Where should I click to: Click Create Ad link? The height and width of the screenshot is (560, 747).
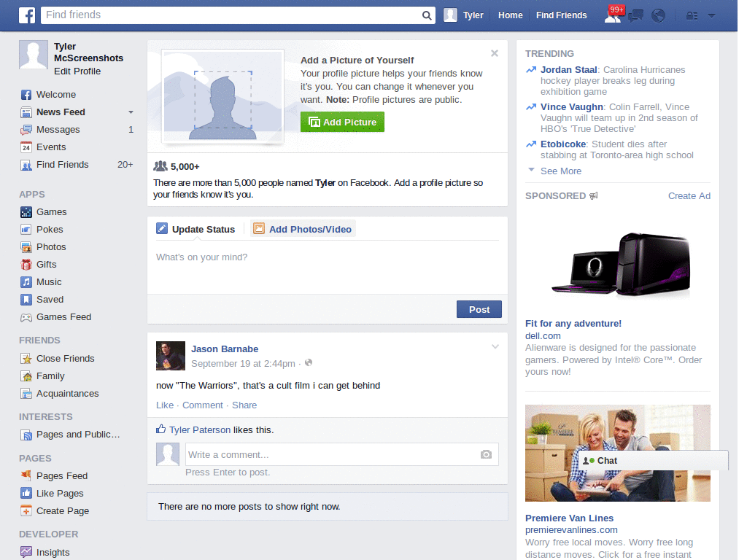(x=689, y=196)
